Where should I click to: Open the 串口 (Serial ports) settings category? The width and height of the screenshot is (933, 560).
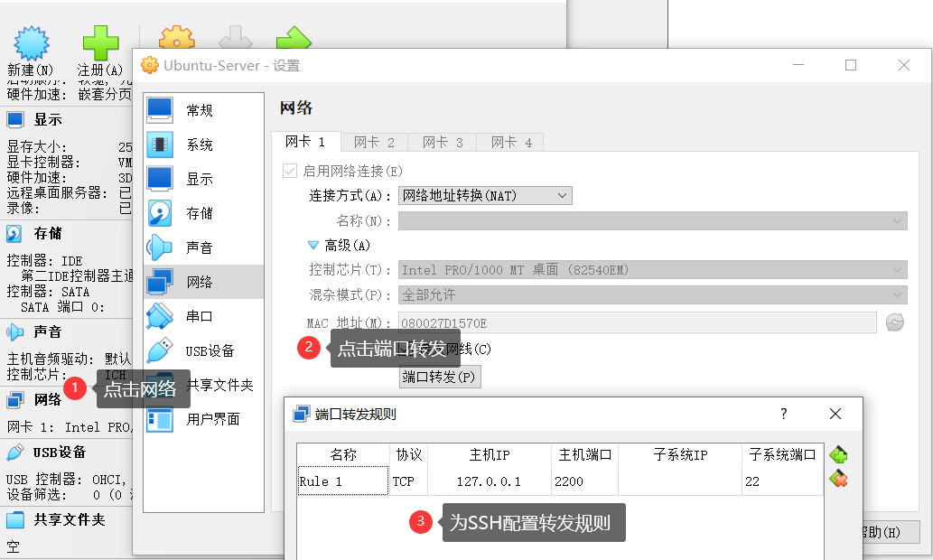tap(199, 316)
